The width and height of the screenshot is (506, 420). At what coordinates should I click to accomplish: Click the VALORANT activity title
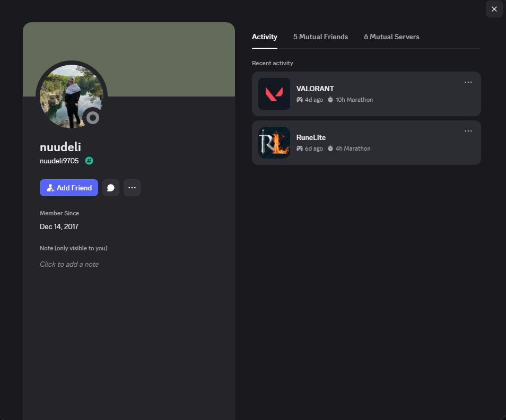coord(315,89)
